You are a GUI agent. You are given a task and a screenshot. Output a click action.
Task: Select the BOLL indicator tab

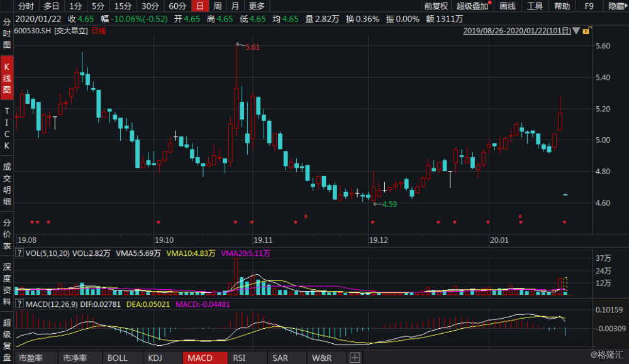[117, 358]
